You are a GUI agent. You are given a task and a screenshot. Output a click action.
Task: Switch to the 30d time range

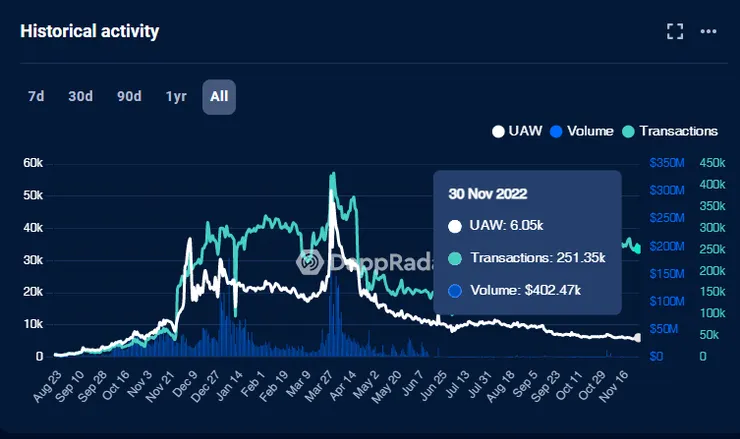coord(80,96)
